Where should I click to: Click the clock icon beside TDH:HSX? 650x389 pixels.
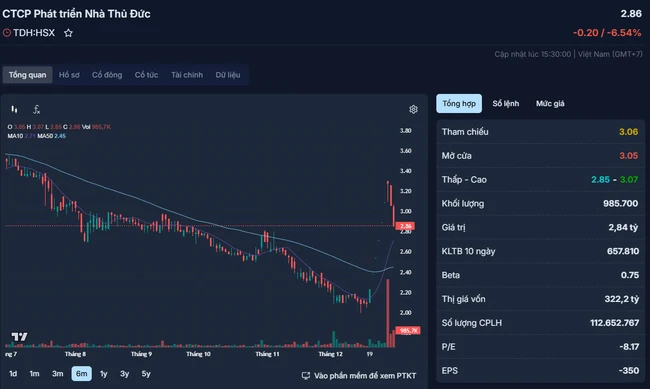[x=7, y=33]
